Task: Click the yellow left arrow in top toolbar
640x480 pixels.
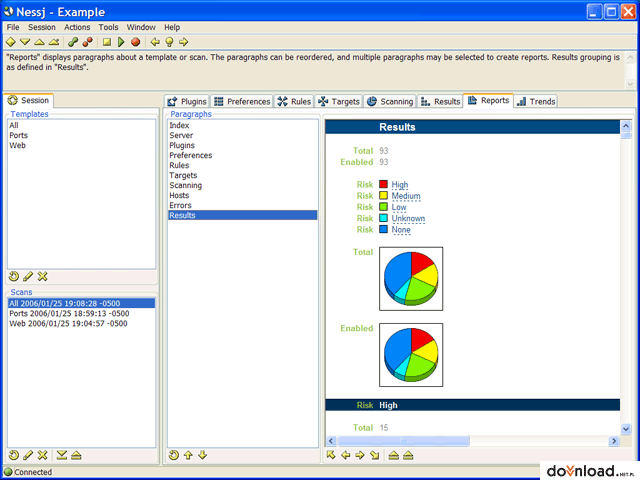Action: (155, 42)
